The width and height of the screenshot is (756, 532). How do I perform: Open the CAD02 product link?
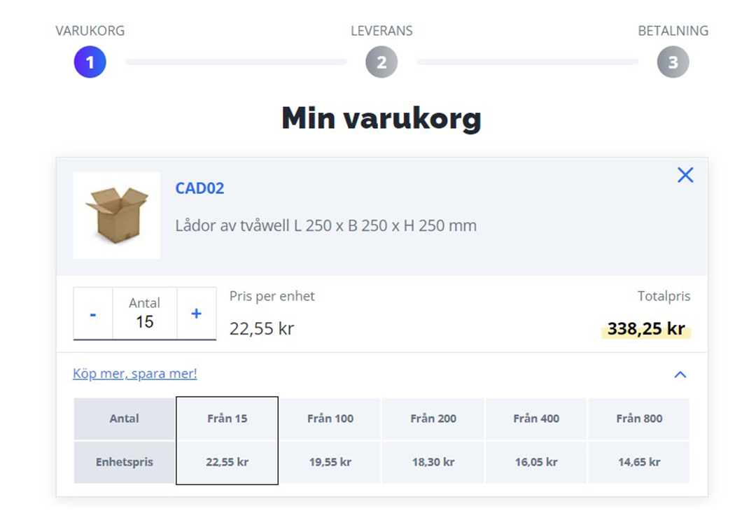199,188
